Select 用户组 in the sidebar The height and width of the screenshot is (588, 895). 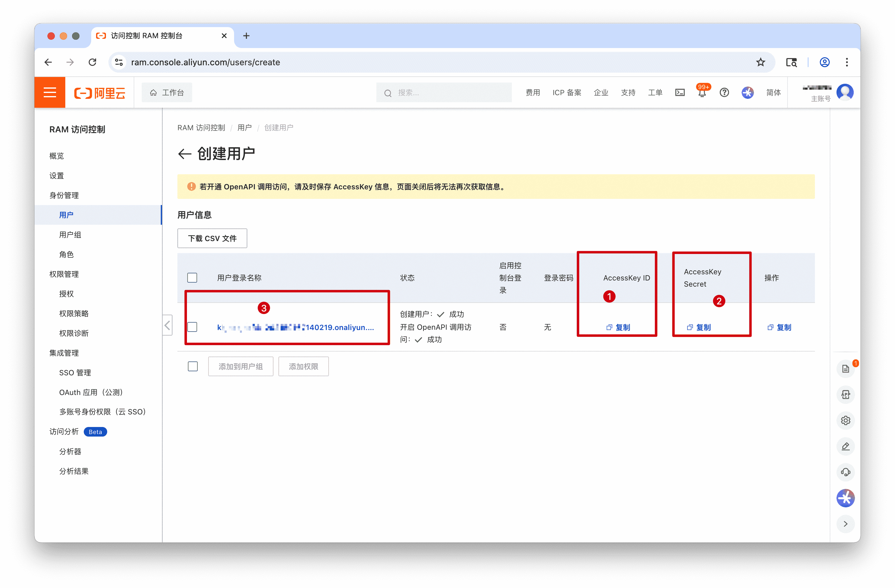(x=70, y=235)
